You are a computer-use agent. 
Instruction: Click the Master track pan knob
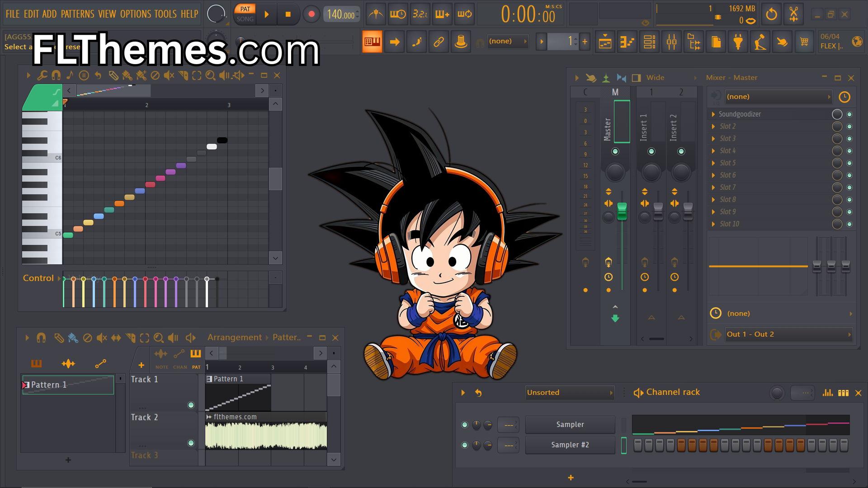pyautogui.click(x=615, y=172)
